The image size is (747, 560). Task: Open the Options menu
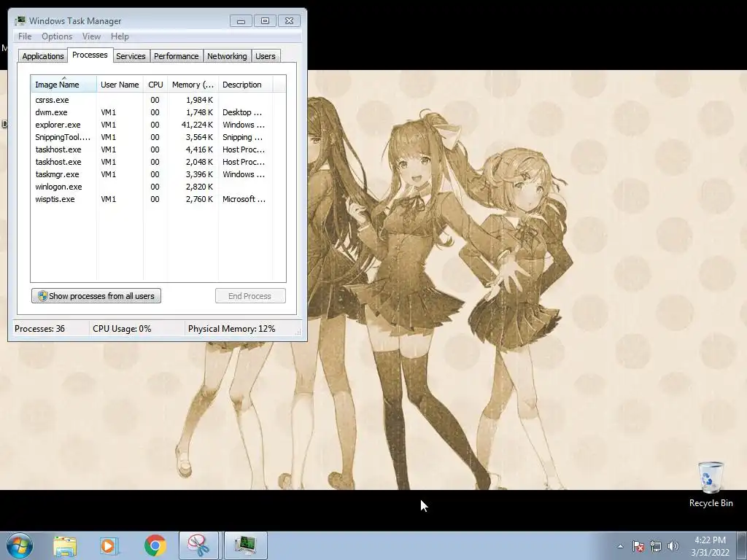pos(57,36)
